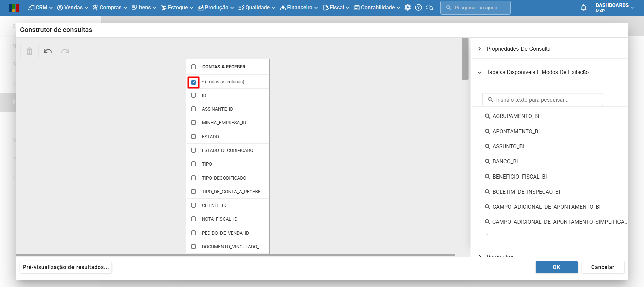Image resolution: width=644 pixels, height=300 pixels.
Task: Click the horizontal scrollbar of query canvas
Action: click(236, 255)
